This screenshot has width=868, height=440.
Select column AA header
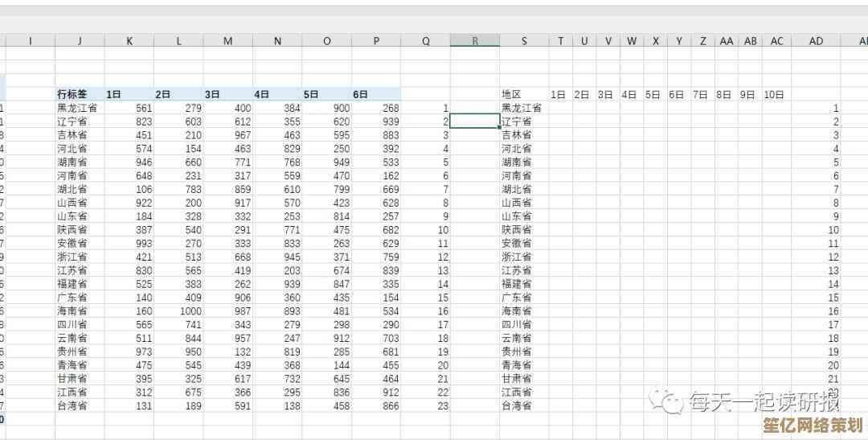[x=727, y=41]
